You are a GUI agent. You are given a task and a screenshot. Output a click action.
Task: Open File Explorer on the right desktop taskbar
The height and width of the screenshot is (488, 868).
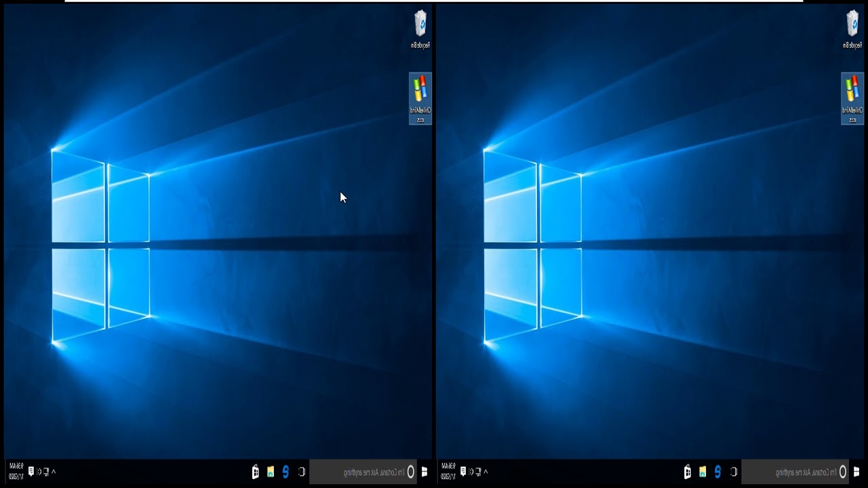[x=703, y=472]
